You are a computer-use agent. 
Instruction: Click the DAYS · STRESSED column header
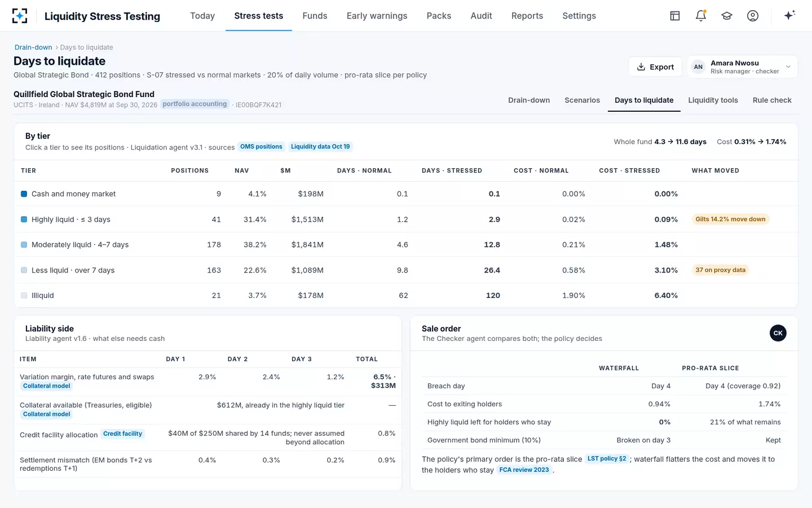pyautogui.click(x=452, y=170)
